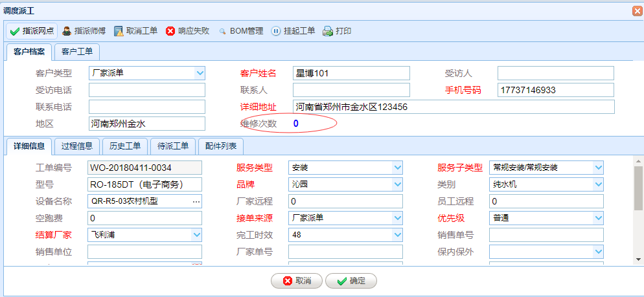The width and height of the screenshot is (644, 297).
Task: Click the 指派网点 toolbar icon
Action: [x=15, y=31]
